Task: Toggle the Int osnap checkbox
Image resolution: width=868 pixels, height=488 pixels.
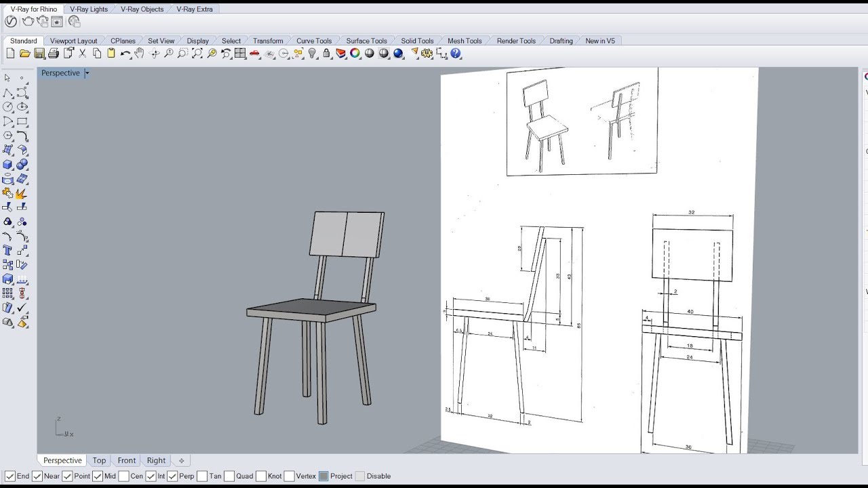Action: [151, 476]
